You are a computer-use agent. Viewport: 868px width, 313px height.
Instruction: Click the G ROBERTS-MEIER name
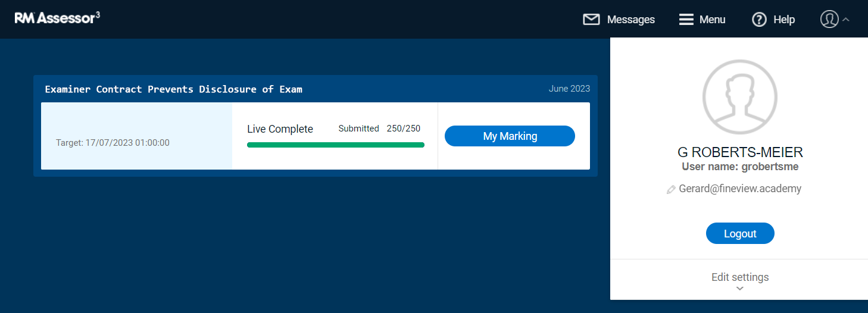740,152
